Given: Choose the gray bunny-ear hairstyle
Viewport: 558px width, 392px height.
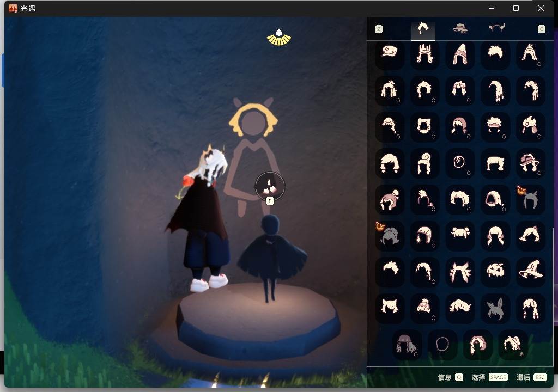Looking at the screenshot, I should coord(495,308).
